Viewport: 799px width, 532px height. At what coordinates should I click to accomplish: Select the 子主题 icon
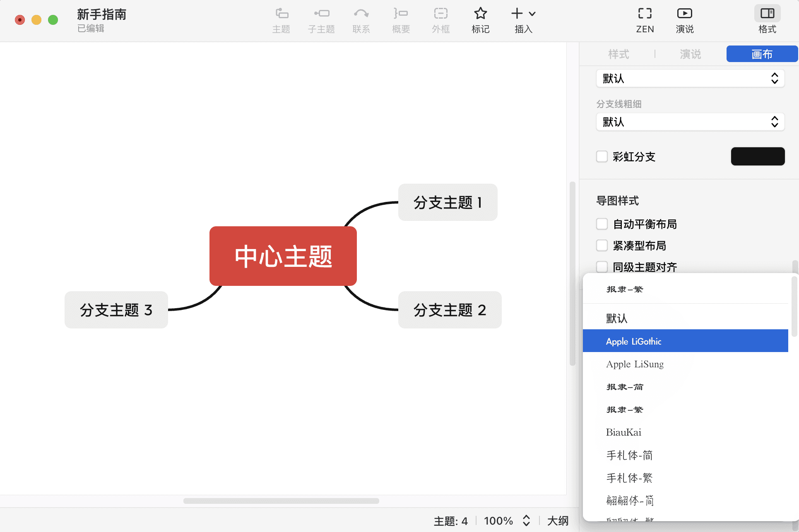pyautogui.click(x=321, y=19)
